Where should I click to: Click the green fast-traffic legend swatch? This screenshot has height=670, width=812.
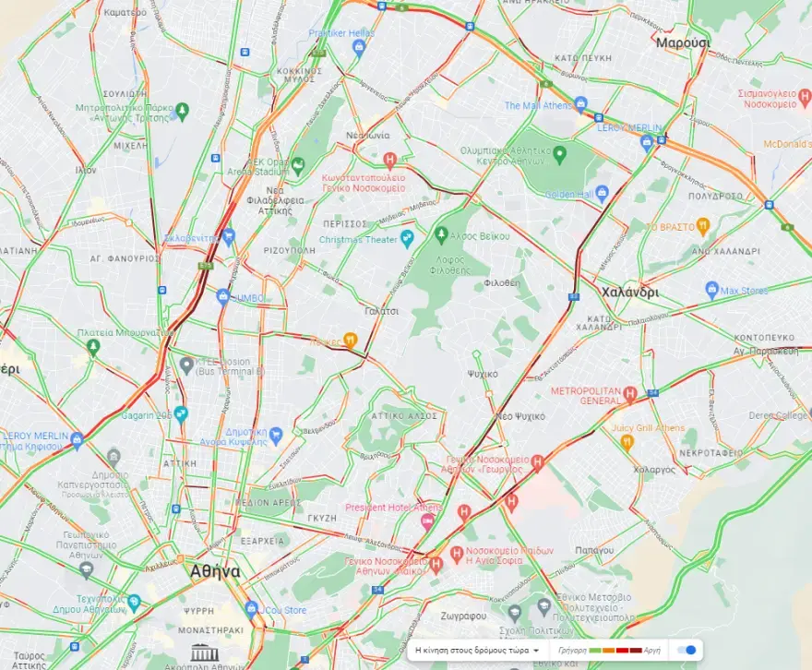point(594,651)
